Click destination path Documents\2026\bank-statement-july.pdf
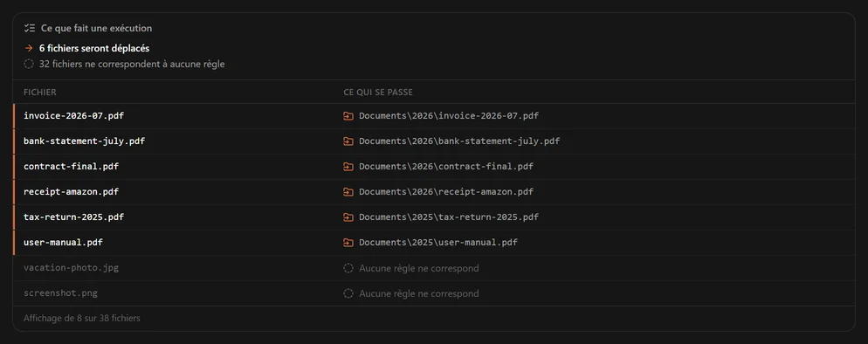The height and width of the screenshot is (344, 868). (x=459, y=141)
